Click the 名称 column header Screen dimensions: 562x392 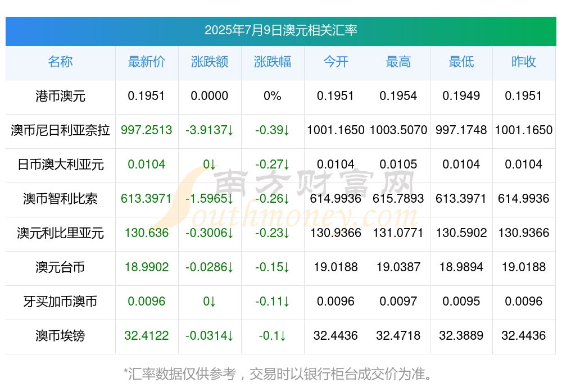click(x=60, y=62)
